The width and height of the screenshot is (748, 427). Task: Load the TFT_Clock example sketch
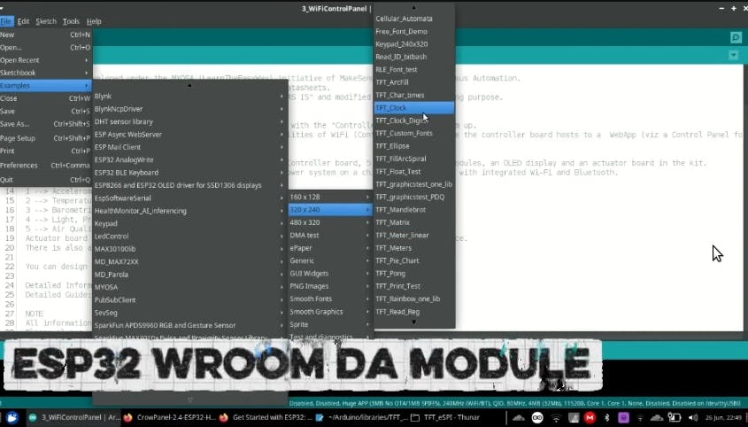click(414, 108)
